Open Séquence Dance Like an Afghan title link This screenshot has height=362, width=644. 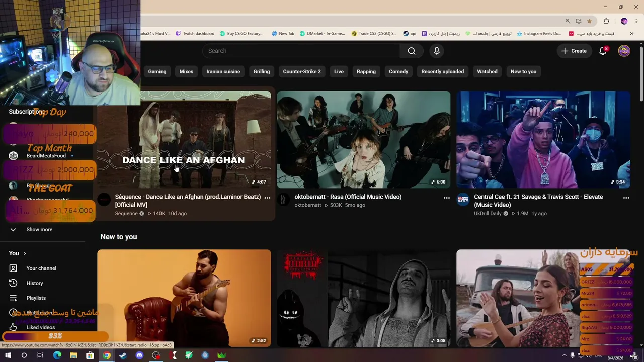(x=188, y=201)
